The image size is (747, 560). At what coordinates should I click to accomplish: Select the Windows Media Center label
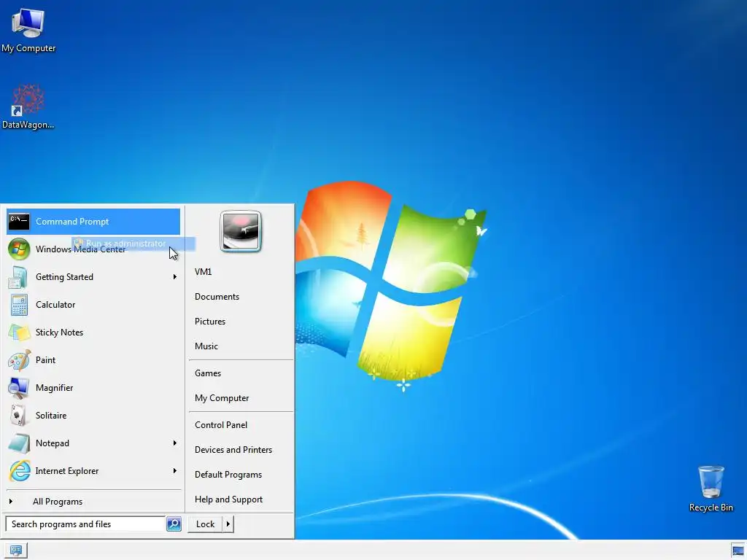coord(80,249)
